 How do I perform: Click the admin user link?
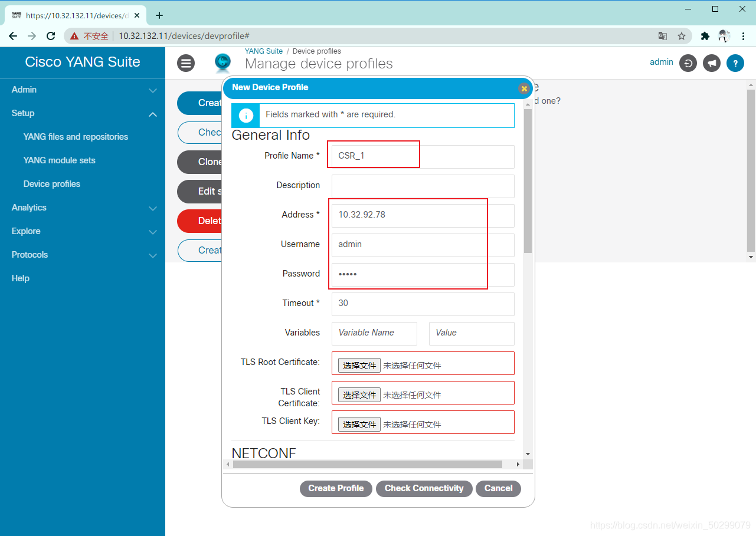662,62
